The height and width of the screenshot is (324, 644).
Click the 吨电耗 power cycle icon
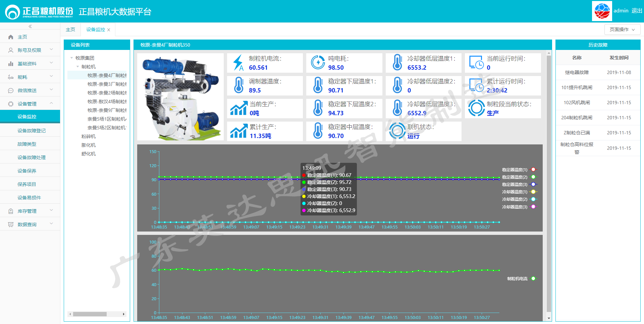[x=318, y=62]
